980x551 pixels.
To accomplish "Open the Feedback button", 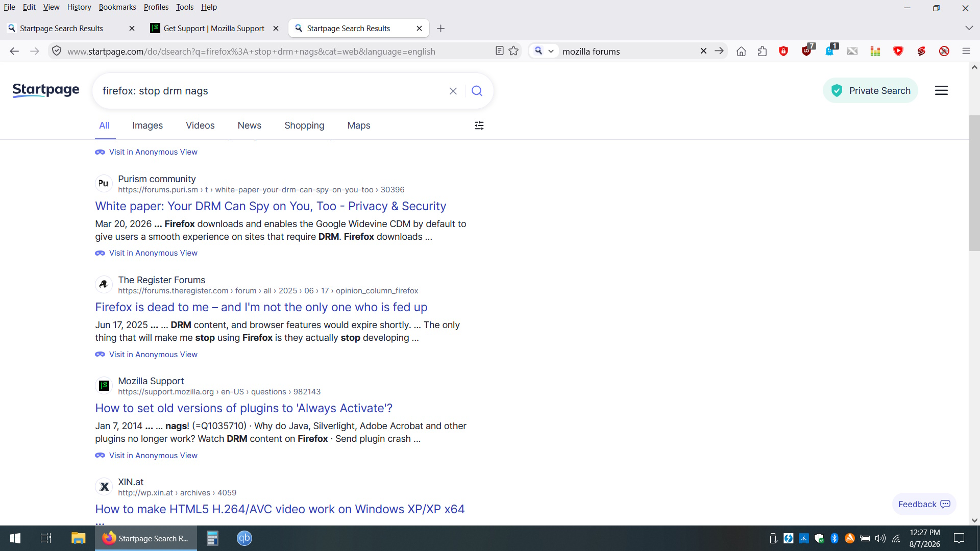I will (x=924, y=504).
